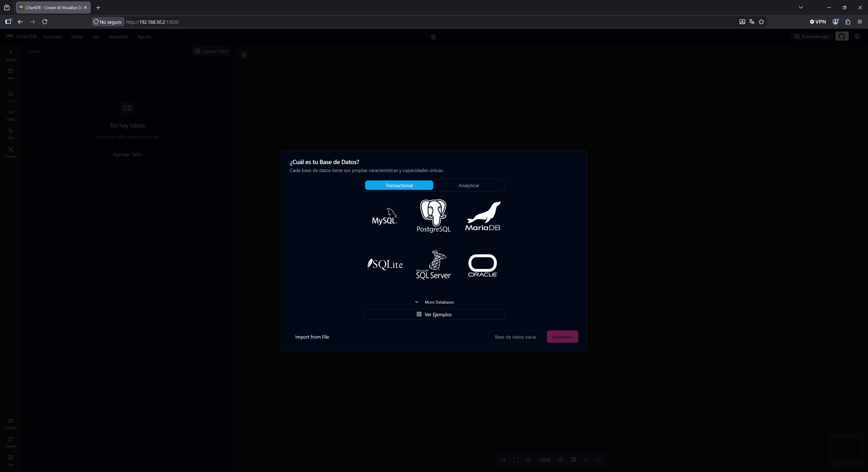Open the Ayuda menu
This screenshot has width=868, height=472.
pyautogui.click(x=144, y=37)
